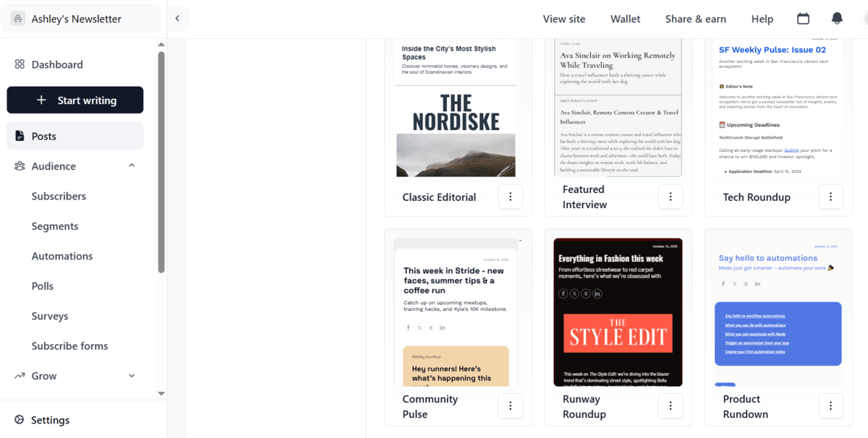Click the notifications bell icon
Screen dimensions: 868x438
coord(837,19)
